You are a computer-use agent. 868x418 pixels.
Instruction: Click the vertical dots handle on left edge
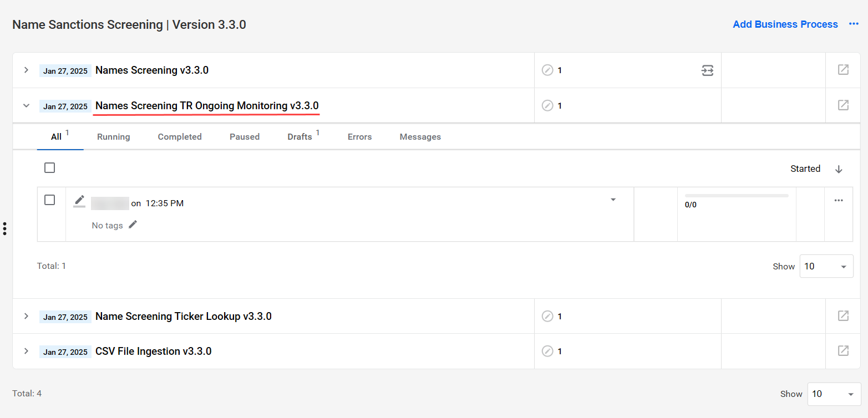pos(4,228)
